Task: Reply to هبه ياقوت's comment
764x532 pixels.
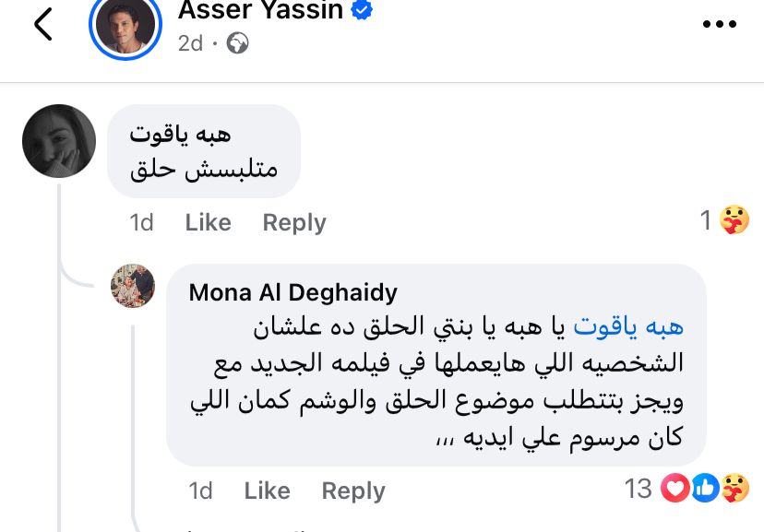Action: pos(293,222)
